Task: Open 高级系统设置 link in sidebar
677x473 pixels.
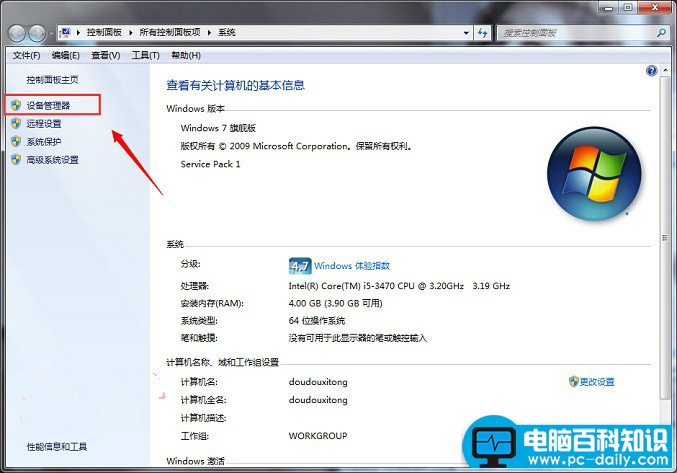Action: tap(52, 160)
